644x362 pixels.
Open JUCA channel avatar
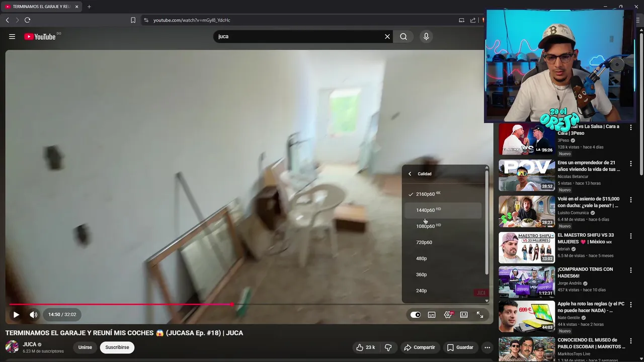12,347
